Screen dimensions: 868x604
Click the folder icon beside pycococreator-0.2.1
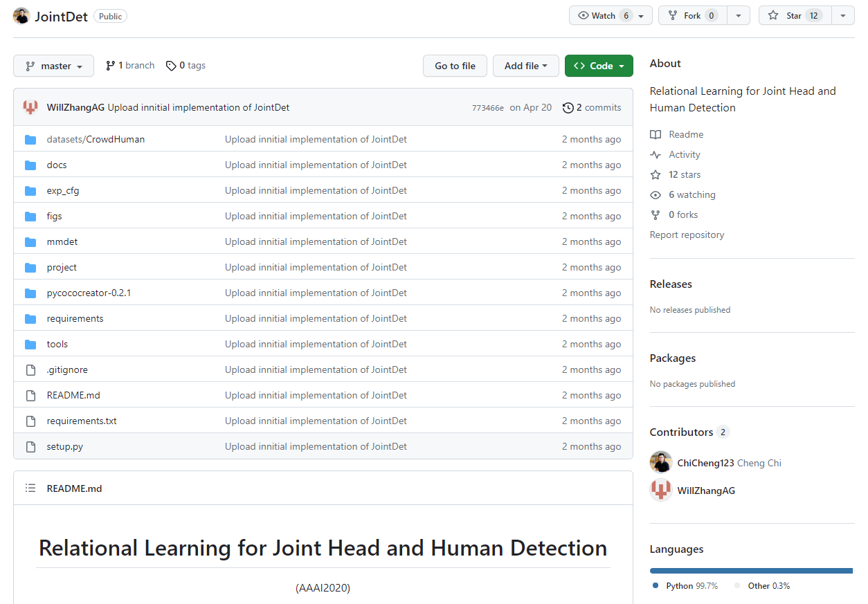30,293
